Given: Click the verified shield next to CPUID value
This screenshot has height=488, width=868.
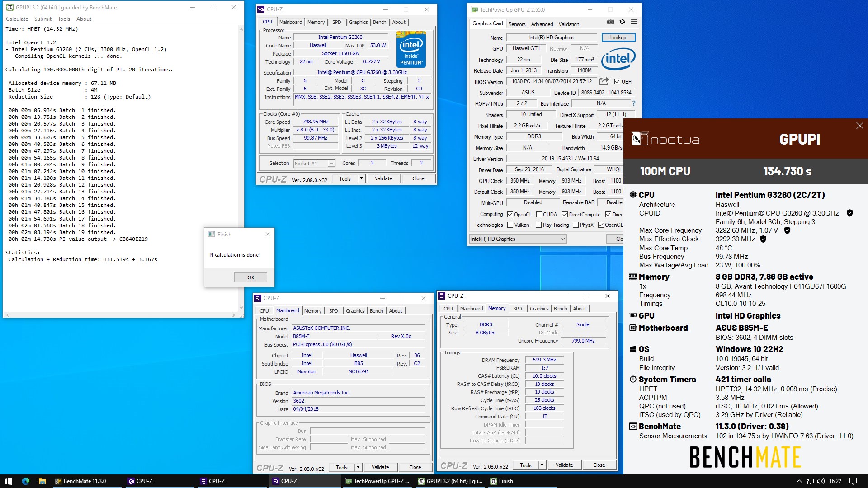Looking at the screenshot, I should 849,213.
